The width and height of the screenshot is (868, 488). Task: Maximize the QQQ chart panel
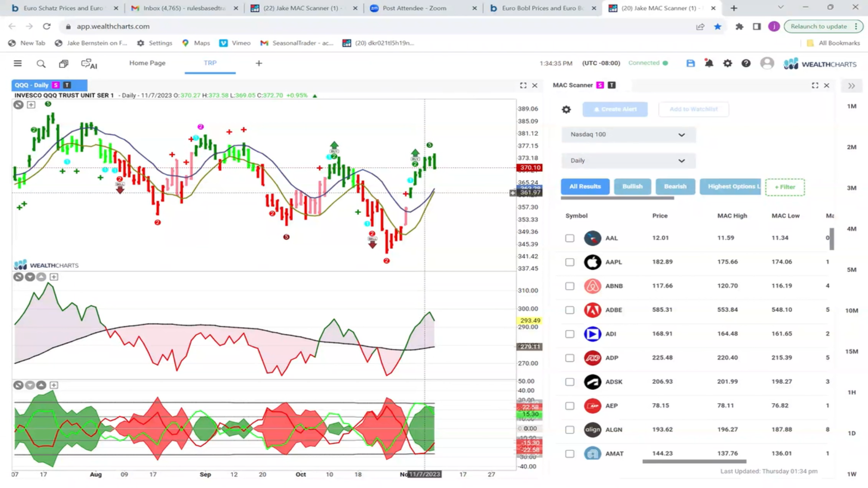(x=523, y=85)
